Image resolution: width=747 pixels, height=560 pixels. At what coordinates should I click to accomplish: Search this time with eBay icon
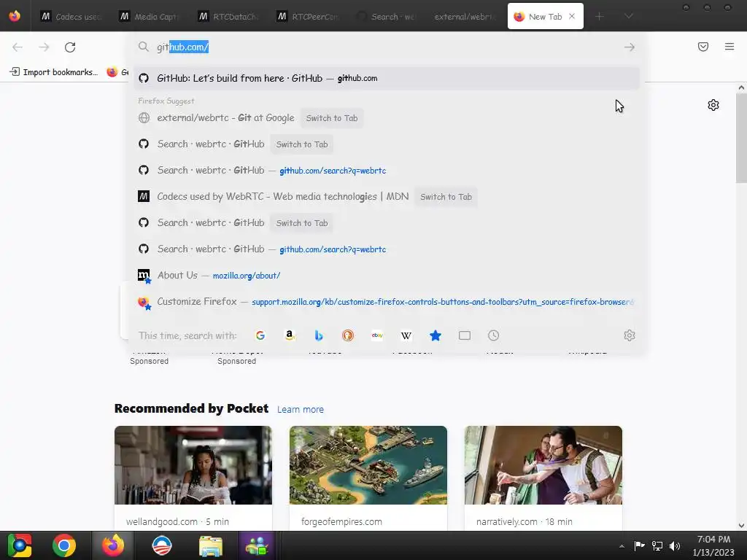coord(377,335)
